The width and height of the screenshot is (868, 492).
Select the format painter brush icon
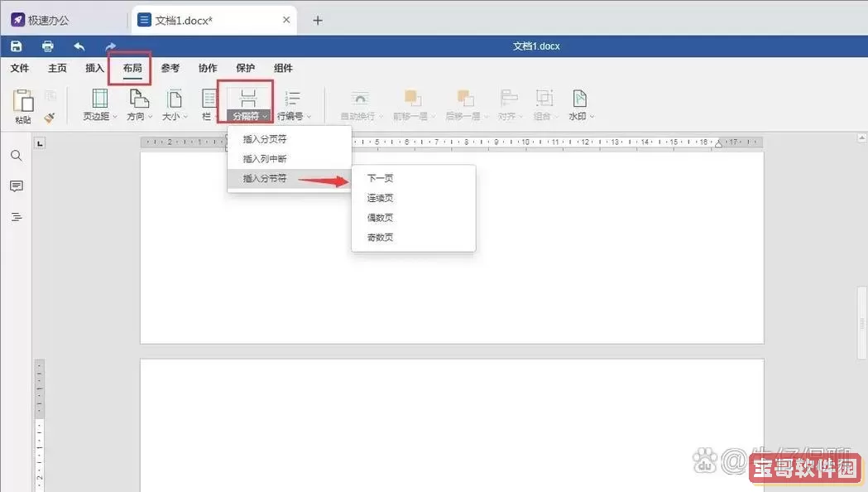click(x=50, y=118)
